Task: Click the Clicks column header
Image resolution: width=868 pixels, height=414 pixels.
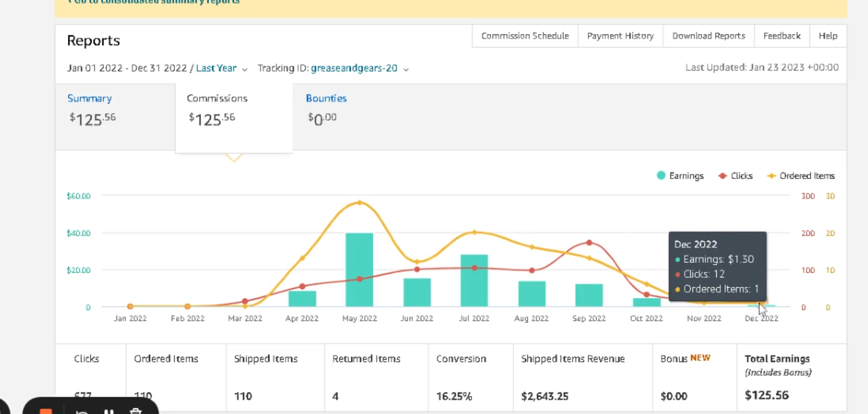Action: click(86, 359)
